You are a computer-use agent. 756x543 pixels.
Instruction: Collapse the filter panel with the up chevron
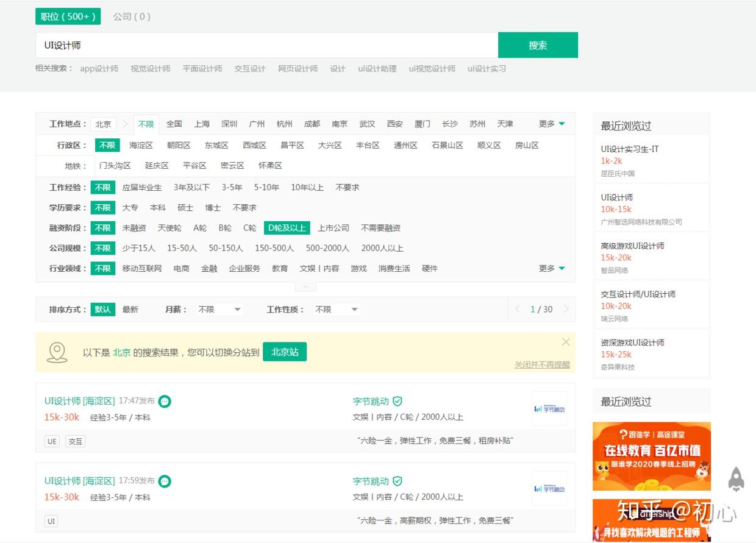[x=305, y=287]
